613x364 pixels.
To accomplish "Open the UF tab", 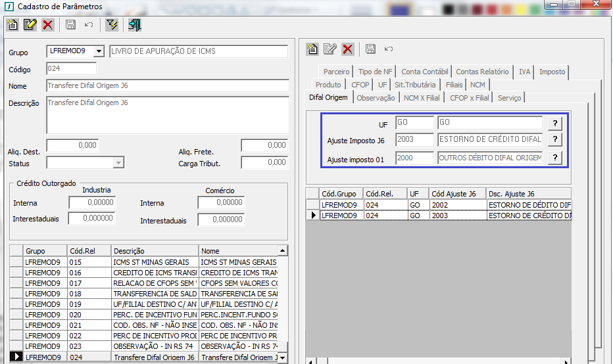I will (x=382, y=85).
